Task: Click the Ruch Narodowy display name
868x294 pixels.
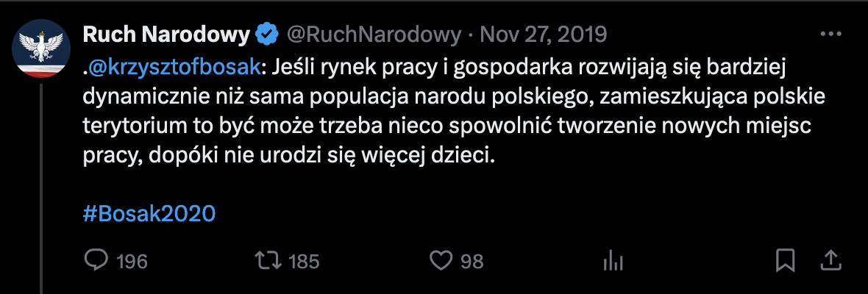Action: click(166, 34)
